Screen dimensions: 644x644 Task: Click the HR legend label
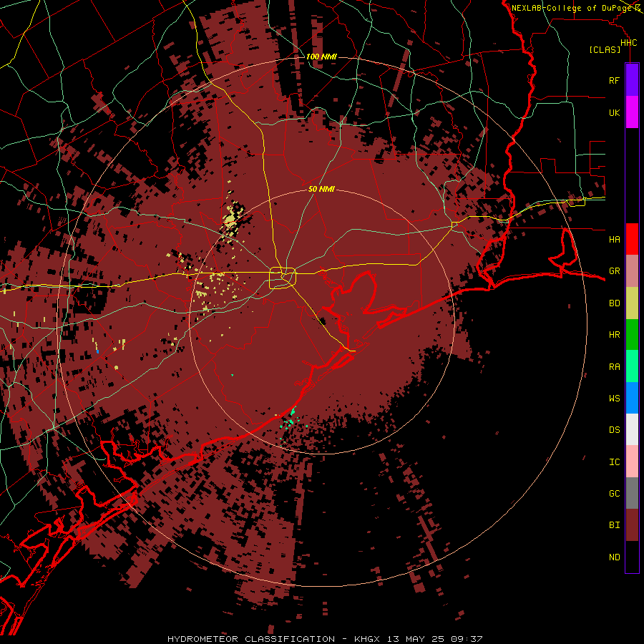click(614, 335)
